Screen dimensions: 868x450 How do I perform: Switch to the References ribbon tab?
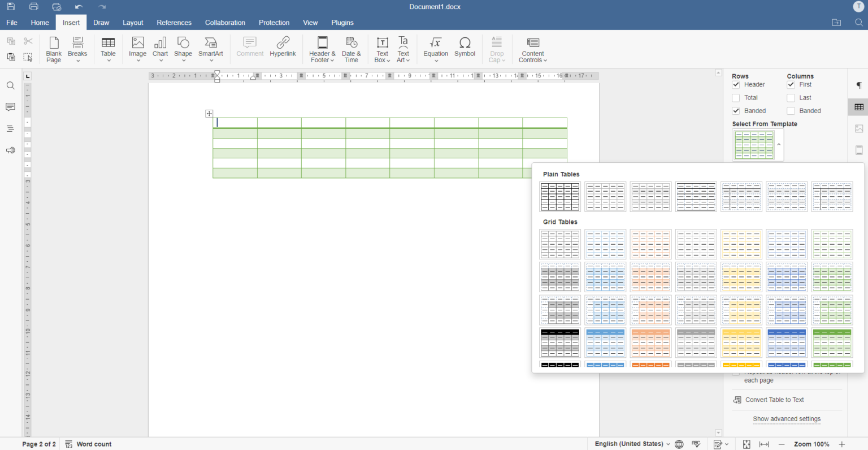(x=174, y=23)
